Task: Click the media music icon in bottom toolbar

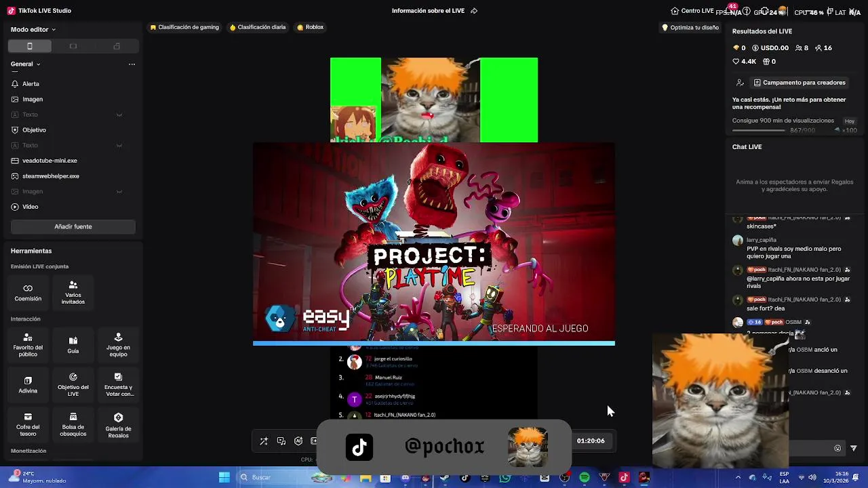Action: (281, 441)
